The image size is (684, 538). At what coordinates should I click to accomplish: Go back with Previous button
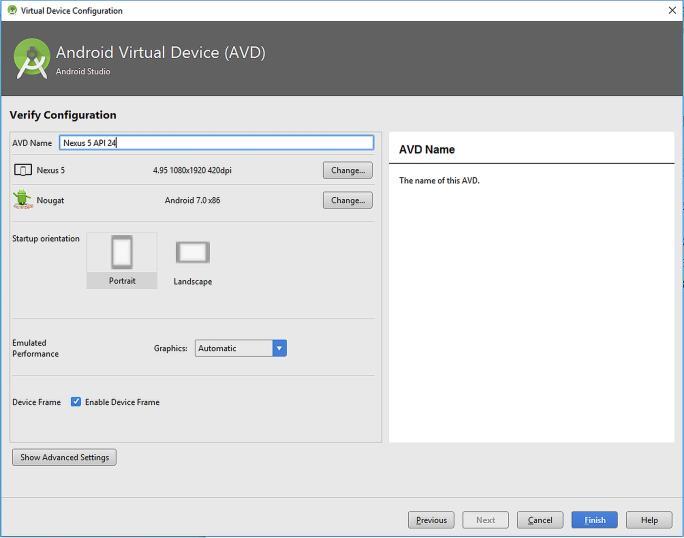[x=431, y=520]
